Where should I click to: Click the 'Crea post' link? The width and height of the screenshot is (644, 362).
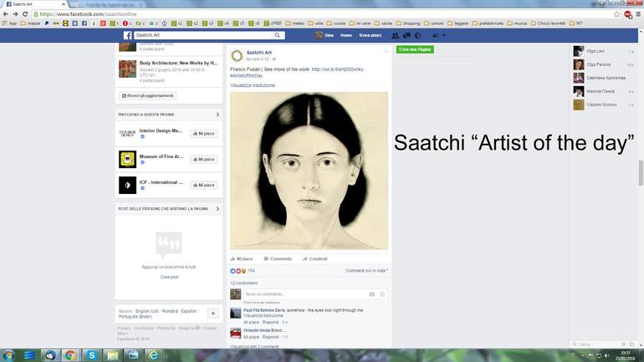tap(169, 277)
